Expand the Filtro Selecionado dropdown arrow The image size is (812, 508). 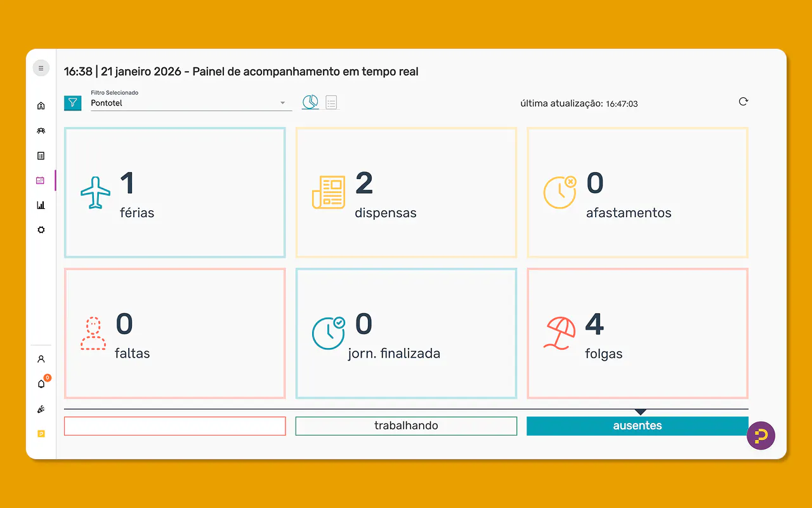click(283, 103)
